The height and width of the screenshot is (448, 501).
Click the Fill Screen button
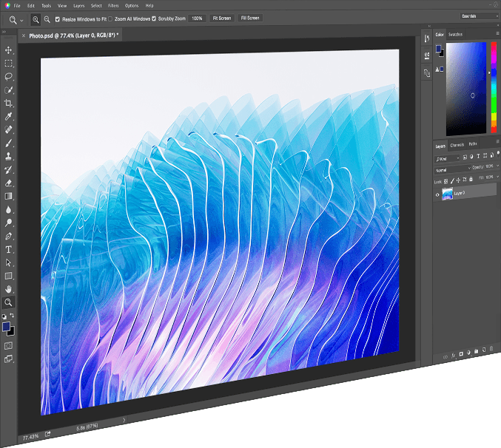(250, 18)
